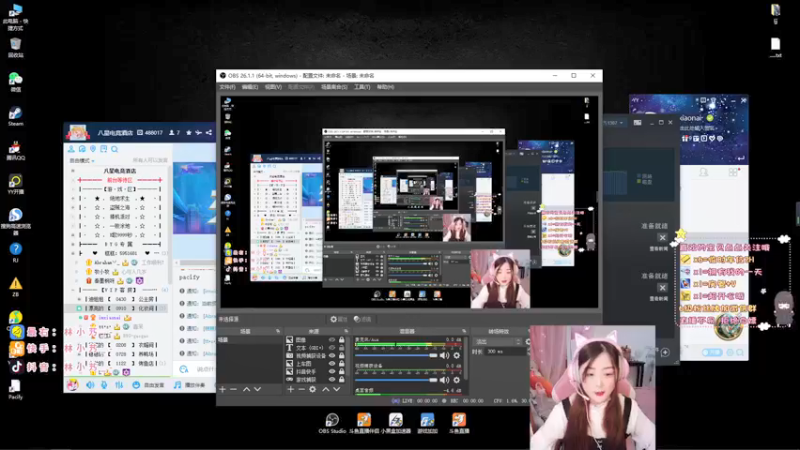Toggle lock on 游戏捕获 source

click(342, 380)
